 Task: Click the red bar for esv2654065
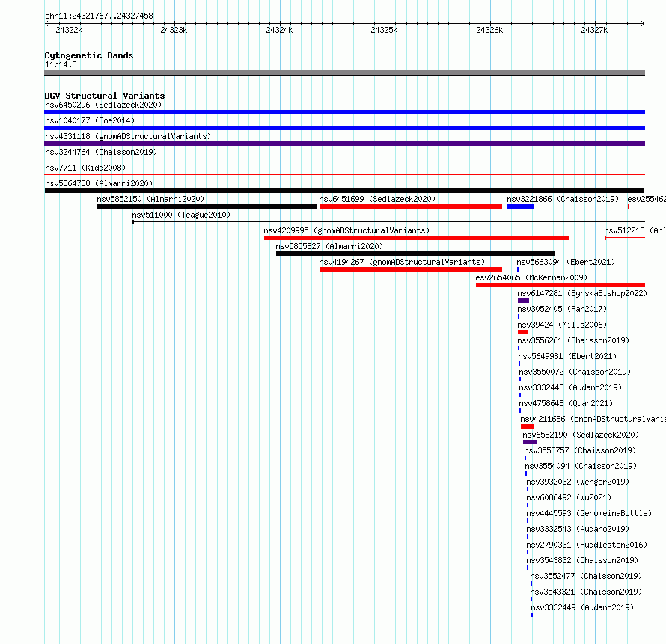pos(560,285)
